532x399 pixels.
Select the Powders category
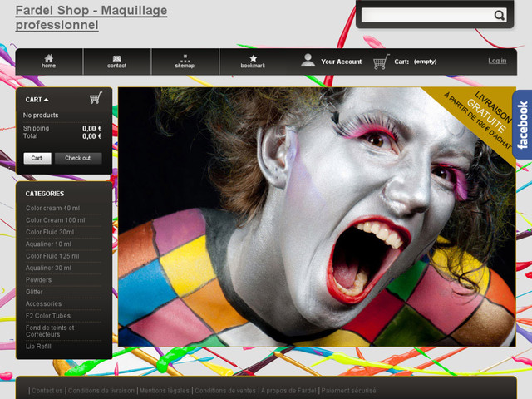pos(39,280)
